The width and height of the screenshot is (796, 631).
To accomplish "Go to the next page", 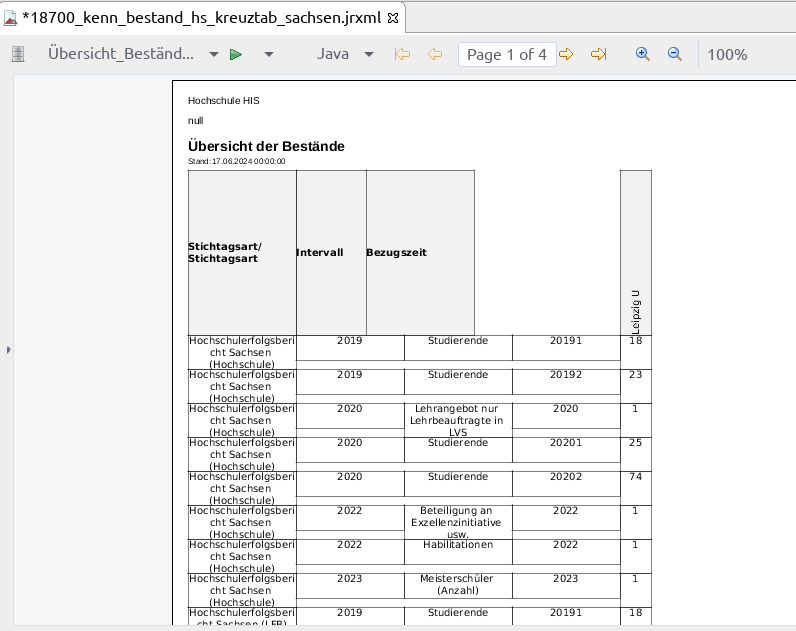I will coord(566,54).
